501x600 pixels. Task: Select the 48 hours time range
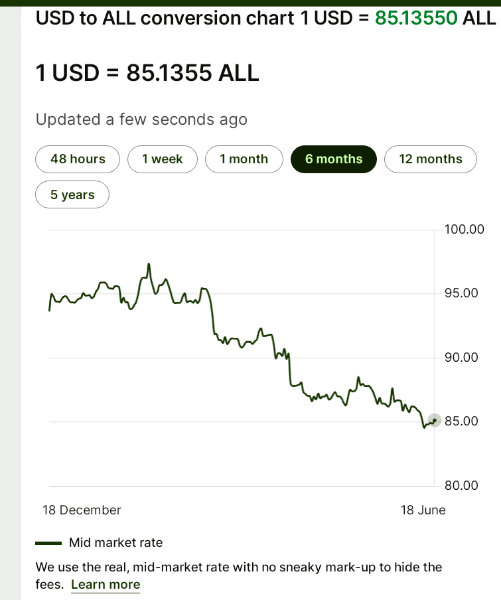(77, 159)
